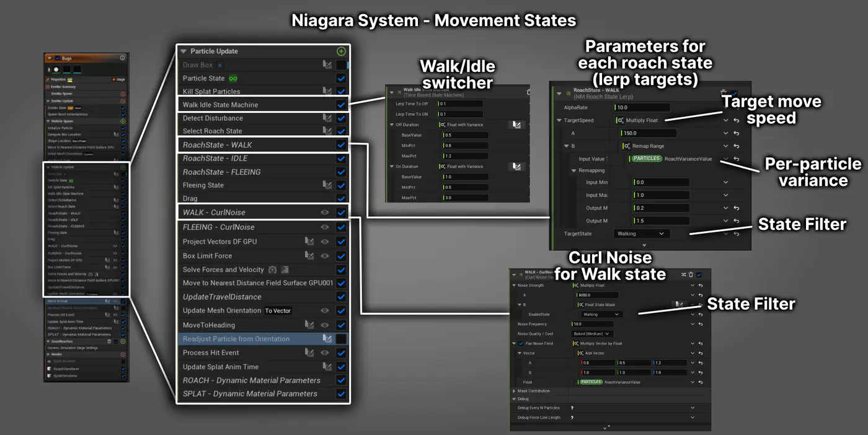Collapse the TargetSpeed parameter group
This screenshot has height=435, width=868.
[559, 120]
